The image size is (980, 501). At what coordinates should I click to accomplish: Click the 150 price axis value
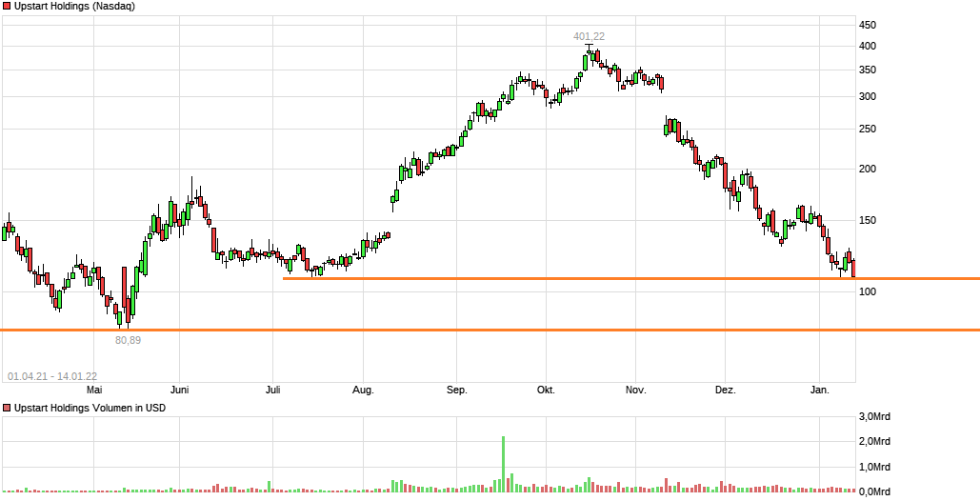[868, 221]
